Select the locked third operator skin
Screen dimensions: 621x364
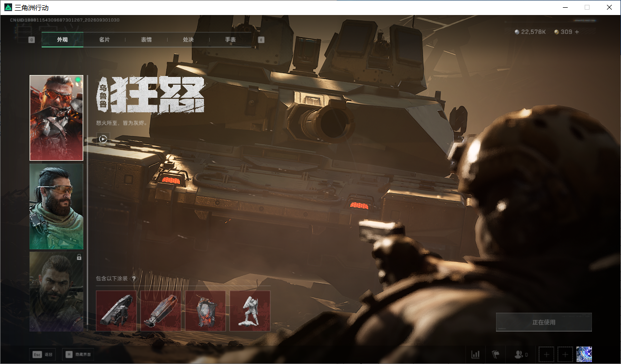[x=56, y=291]
